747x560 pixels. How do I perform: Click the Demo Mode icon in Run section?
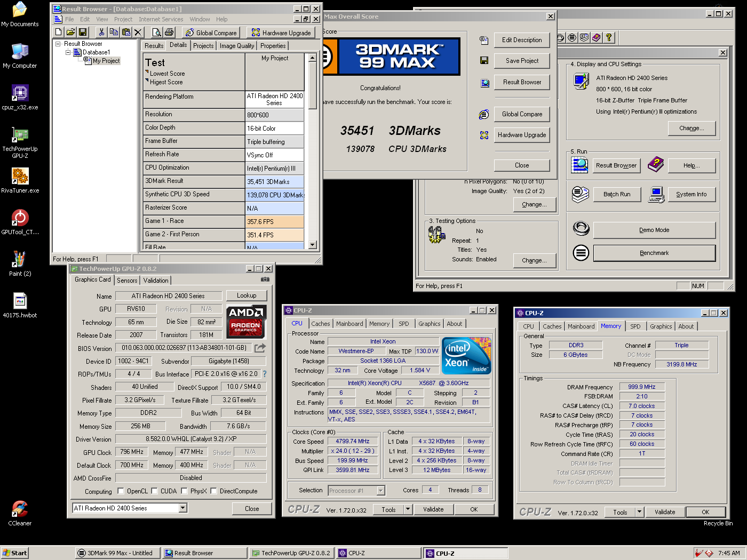(x=581, y=229)
